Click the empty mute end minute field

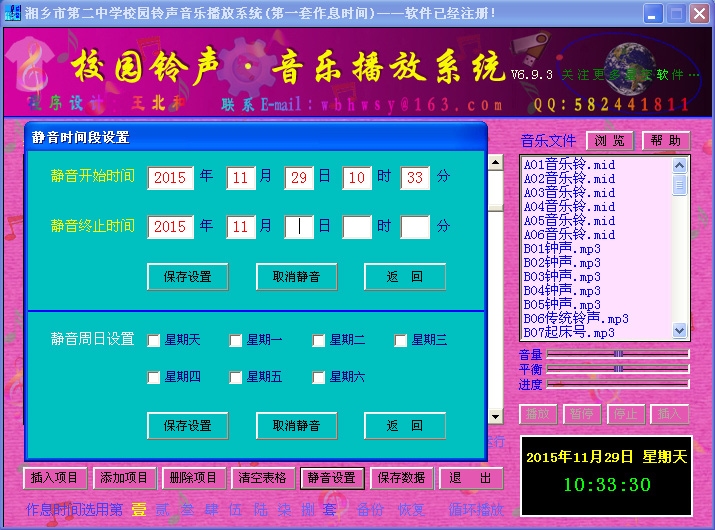(415, 227)
